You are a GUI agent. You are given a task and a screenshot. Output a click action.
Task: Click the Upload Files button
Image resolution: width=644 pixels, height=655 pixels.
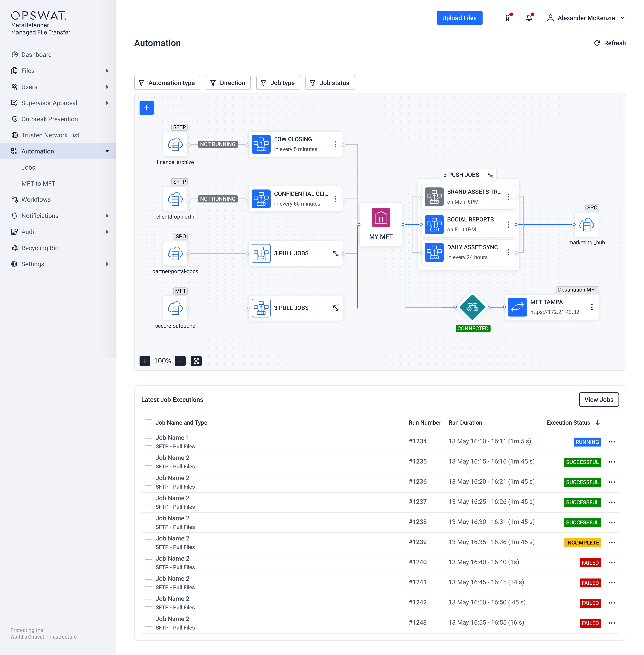coord(459,18)
